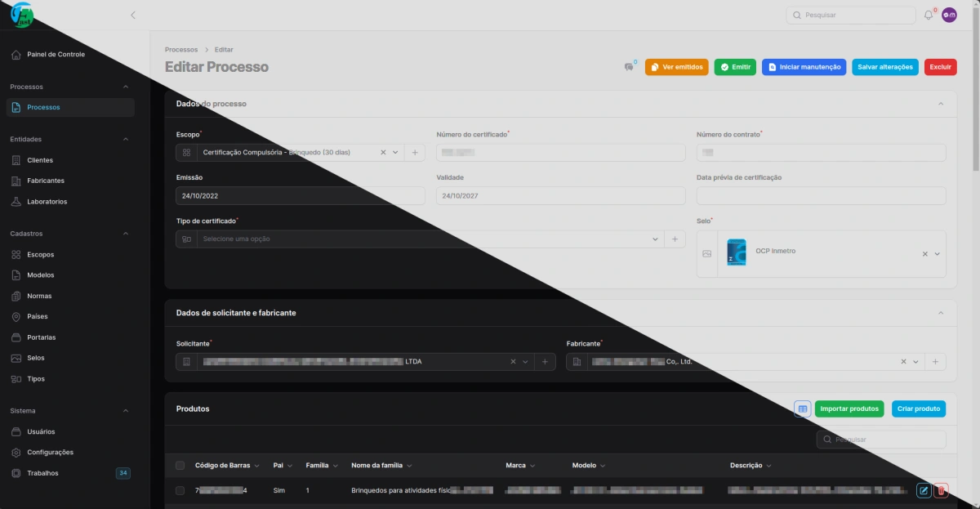Expand the Selo OCP Inmetro dropdown
Screen dimensions: 980x509
[x=937, y=254]
